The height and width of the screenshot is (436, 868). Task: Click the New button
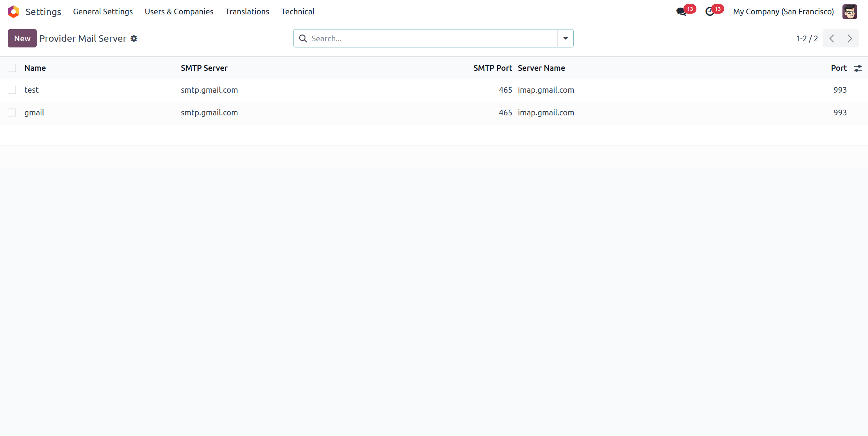tap(22, 38)
